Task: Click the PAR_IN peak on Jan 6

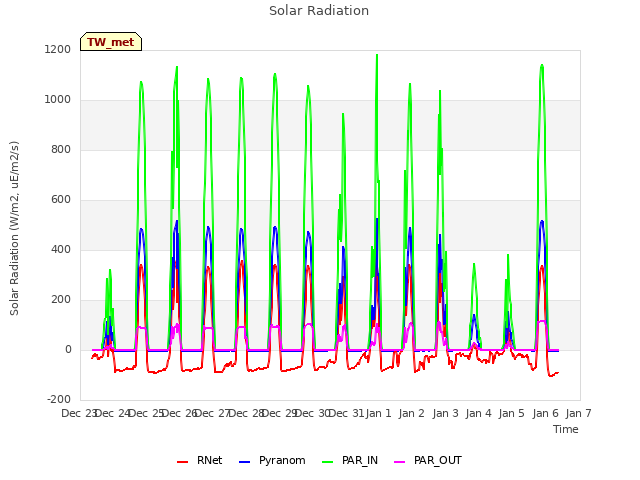Action: (x=542, y=65)
